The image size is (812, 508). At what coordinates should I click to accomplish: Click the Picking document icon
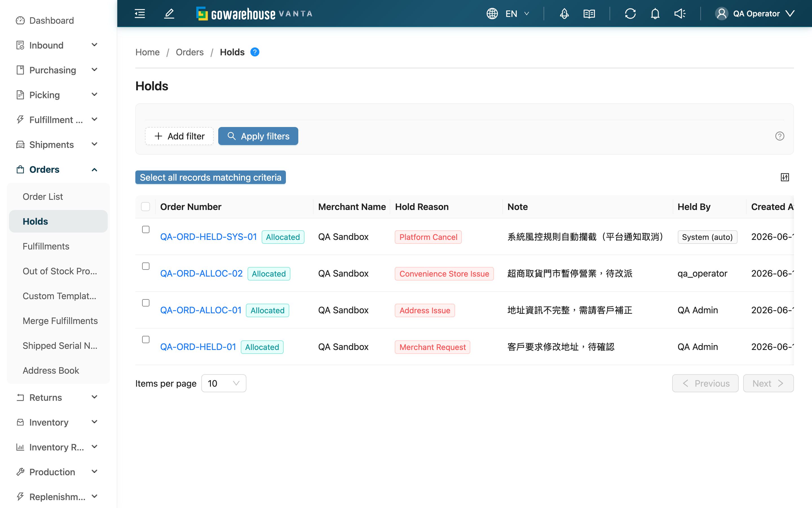click(x=20, y=95)
